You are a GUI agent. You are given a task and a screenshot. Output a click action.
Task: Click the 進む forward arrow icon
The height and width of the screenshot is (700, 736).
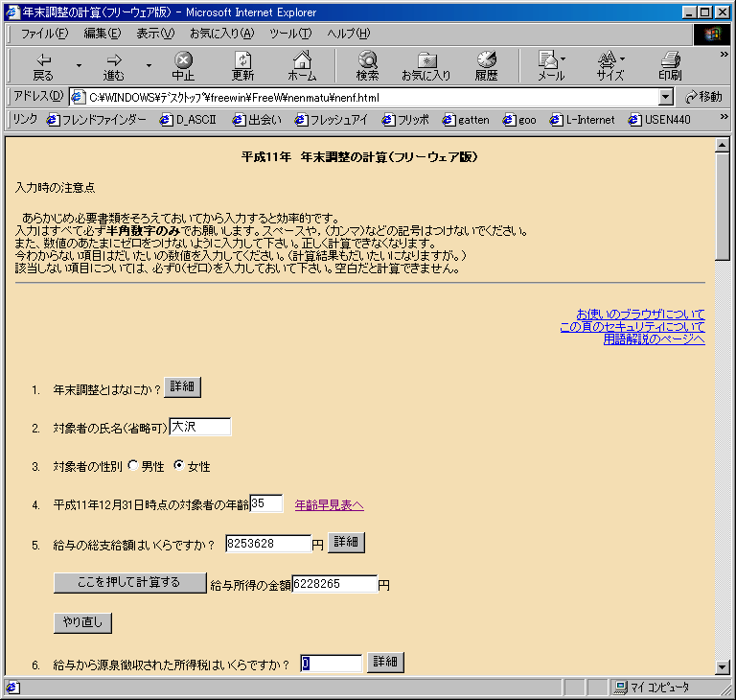tap(114, 60)
